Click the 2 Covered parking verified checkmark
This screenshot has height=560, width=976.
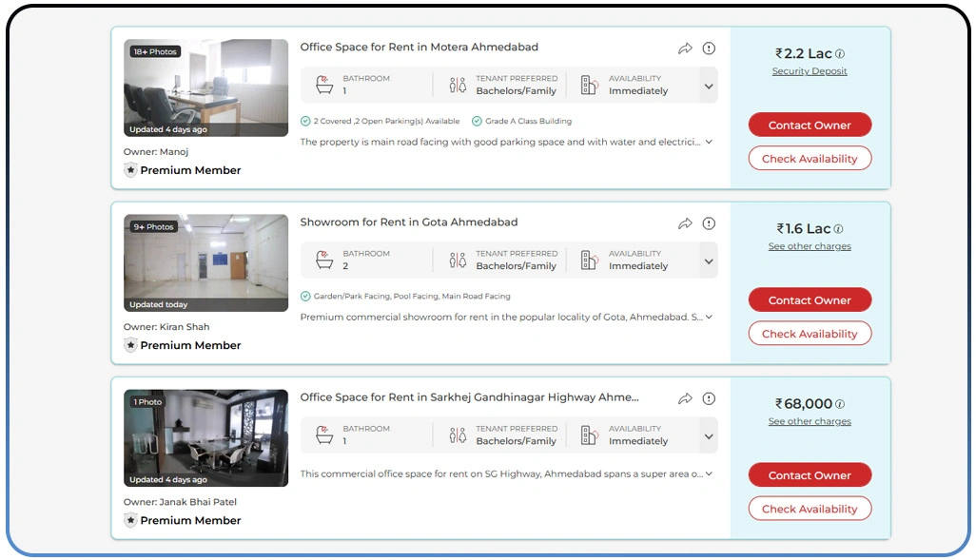click(306, 122)
